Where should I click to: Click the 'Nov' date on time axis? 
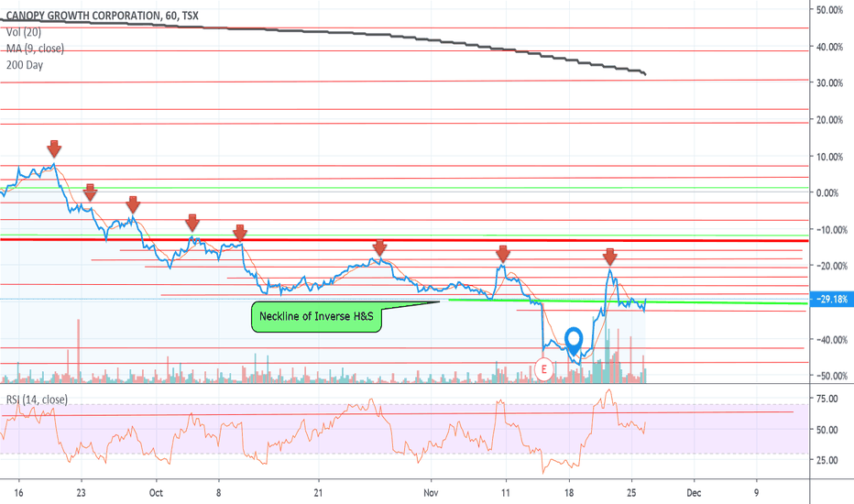point(431,493)
